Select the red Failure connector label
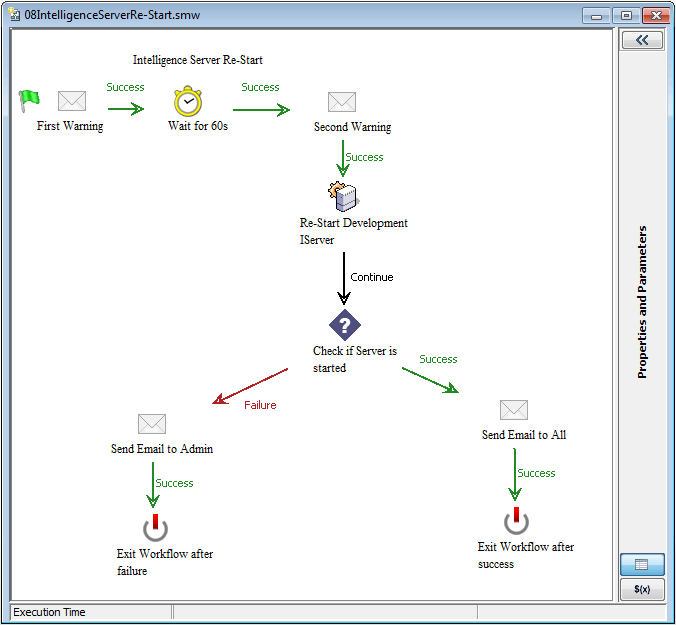This screenshot has height=625, width=676. coord(260,405)
